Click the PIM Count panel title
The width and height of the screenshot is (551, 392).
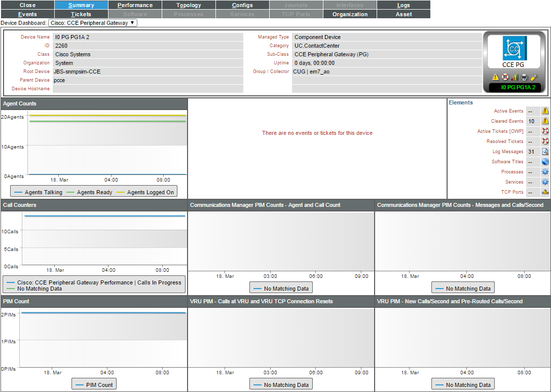coord(16,301)
